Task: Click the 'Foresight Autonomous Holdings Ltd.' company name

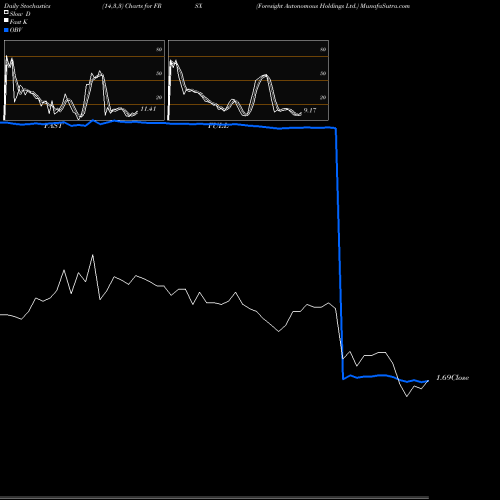Action: [x=307, y=6]
